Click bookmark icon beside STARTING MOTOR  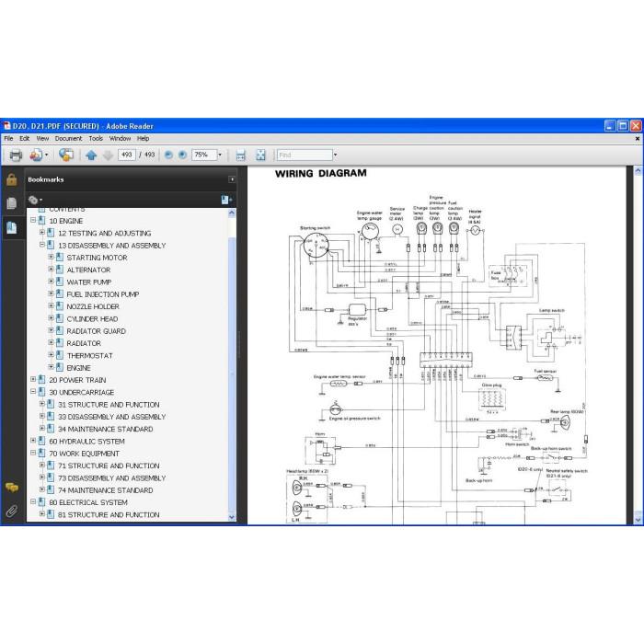60,257
